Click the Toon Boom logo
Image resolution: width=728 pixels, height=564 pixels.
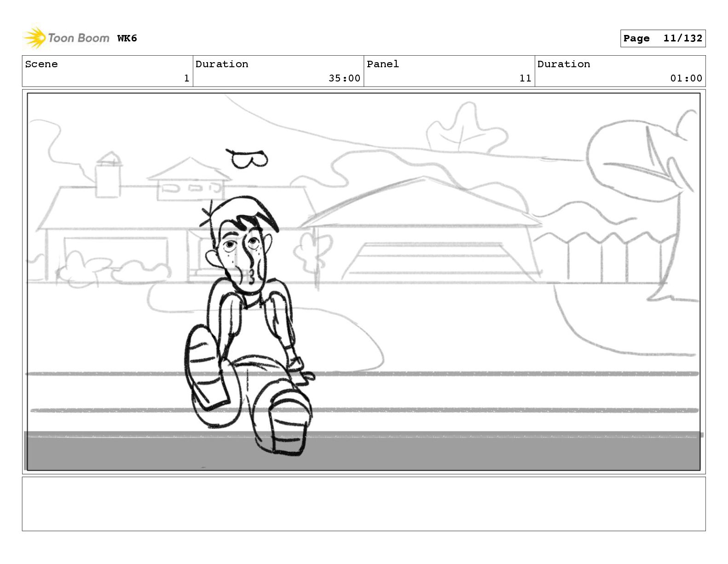66,38
